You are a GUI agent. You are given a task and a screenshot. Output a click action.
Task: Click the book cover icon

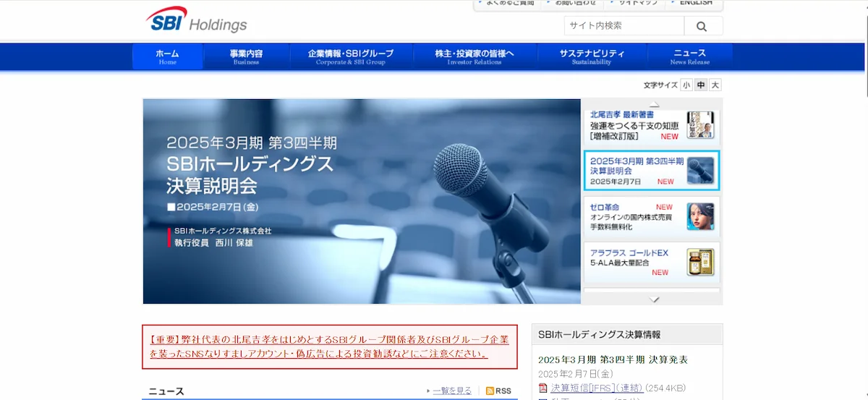point(699,125)
